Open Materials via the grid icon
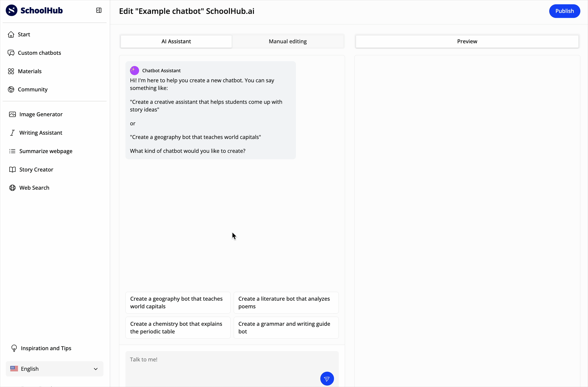The height and width of the screenshot is (387, 588). tap(11, 71)
